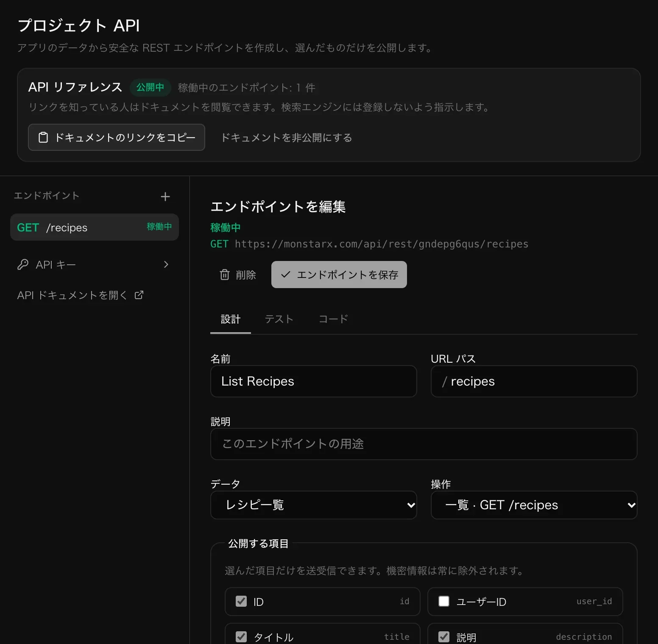Enable the ユーザーID checkbox

(x=444, y=601)
